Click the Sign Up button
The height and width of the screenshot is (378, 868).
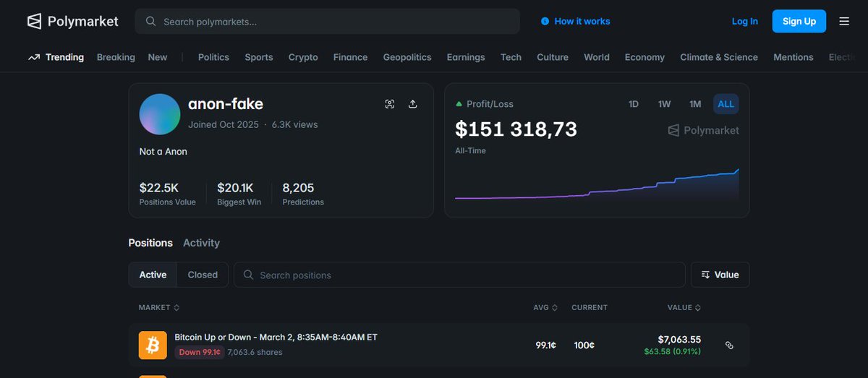click(799, 22)
